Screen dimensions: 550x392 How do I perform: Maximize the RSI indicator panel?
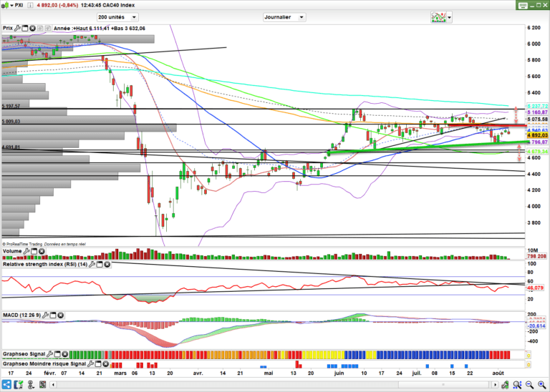100,265
